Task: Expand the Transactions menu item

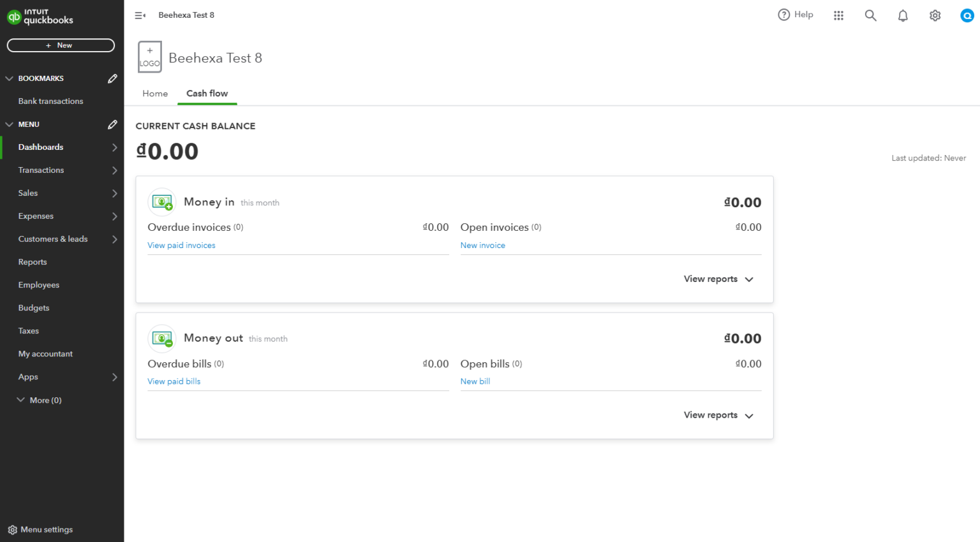Action: click(41, 170)
